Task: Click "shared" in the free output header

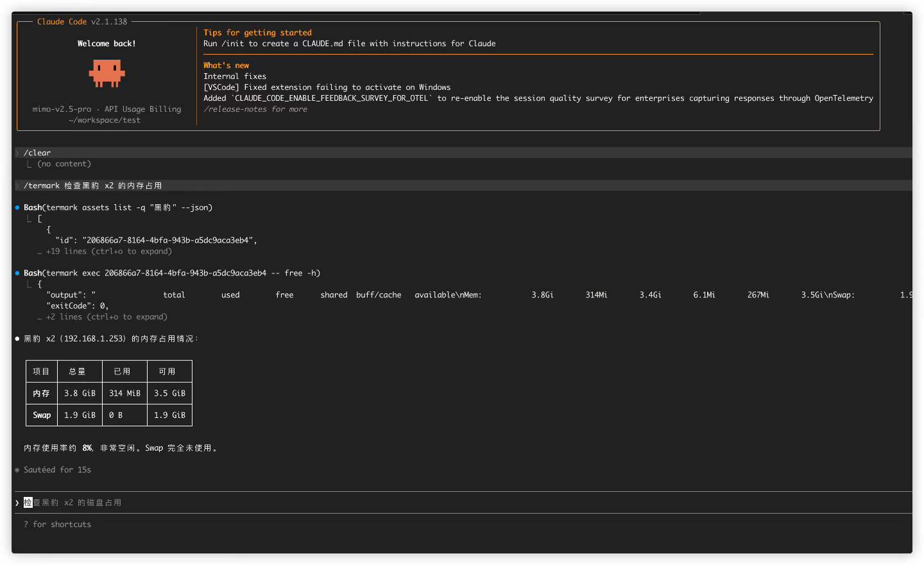Action: click(x=334, y=295)
